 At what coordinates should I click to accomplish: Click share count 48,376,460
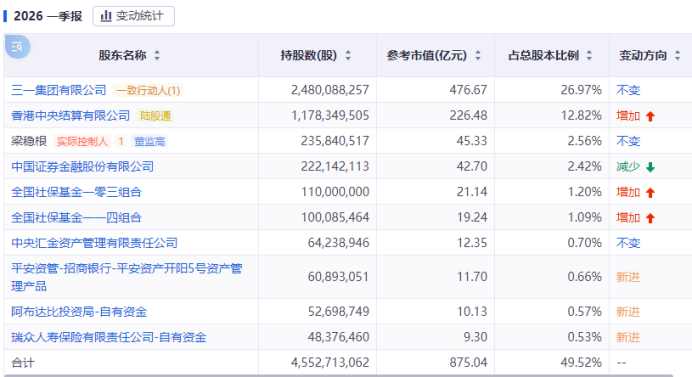click(338, 337)
